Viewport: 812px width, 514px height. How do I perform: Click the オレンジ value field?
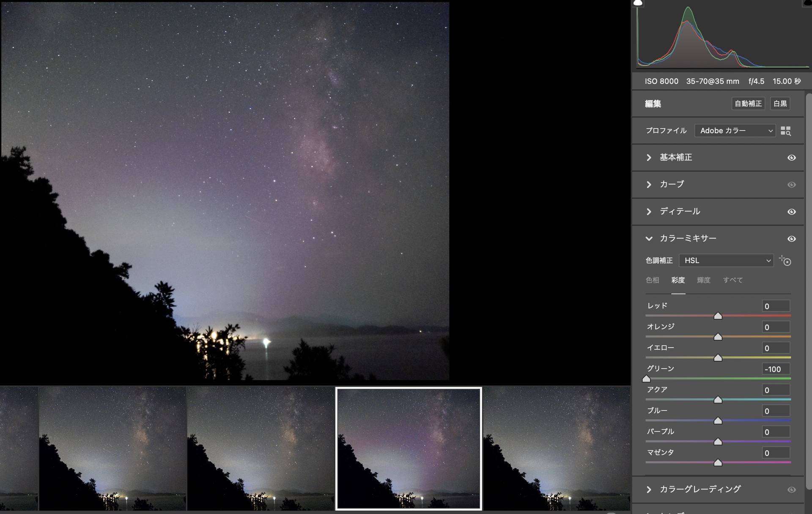776,327
